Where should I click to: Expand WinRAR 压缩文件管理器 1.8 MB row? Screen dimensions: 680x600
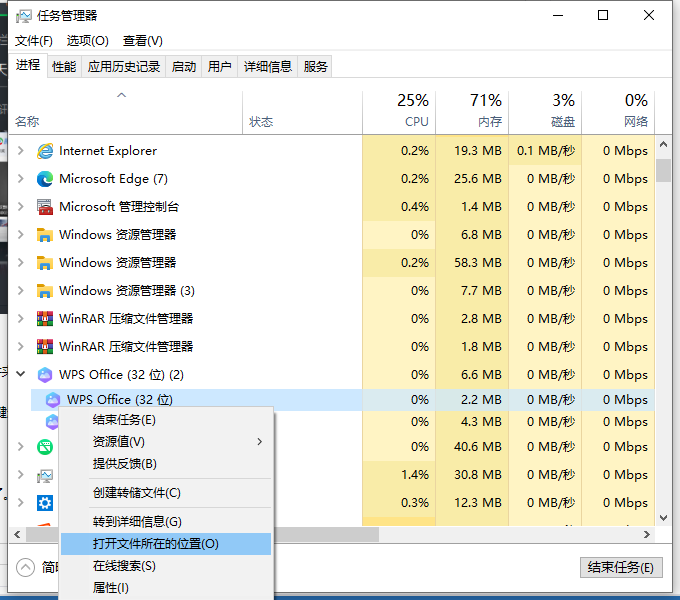(20, 346)
